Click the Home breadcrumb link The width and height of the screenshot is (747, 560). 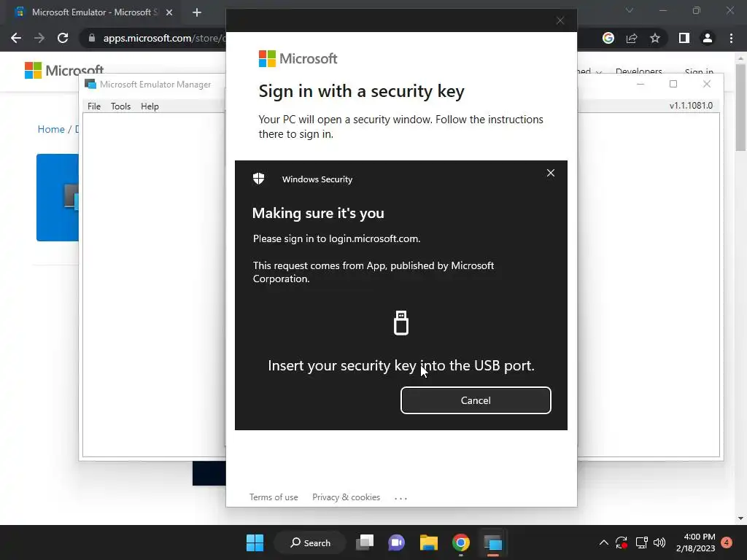coord(51,129)
